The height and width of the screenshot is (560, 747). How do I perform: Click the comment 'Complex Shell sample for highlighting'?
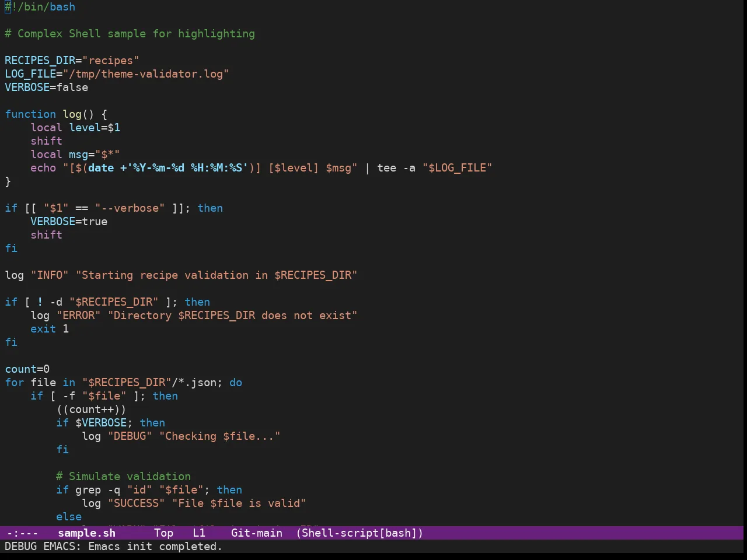136,34
